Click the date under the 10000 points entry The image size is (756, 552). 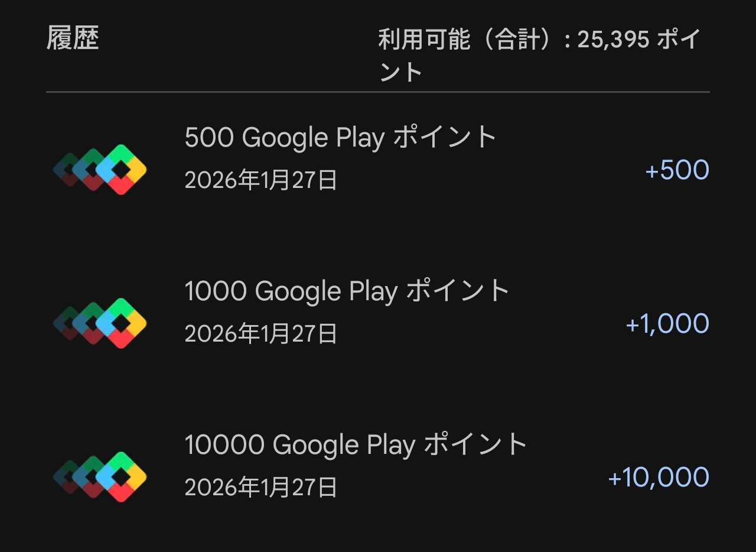pos(260,488)
